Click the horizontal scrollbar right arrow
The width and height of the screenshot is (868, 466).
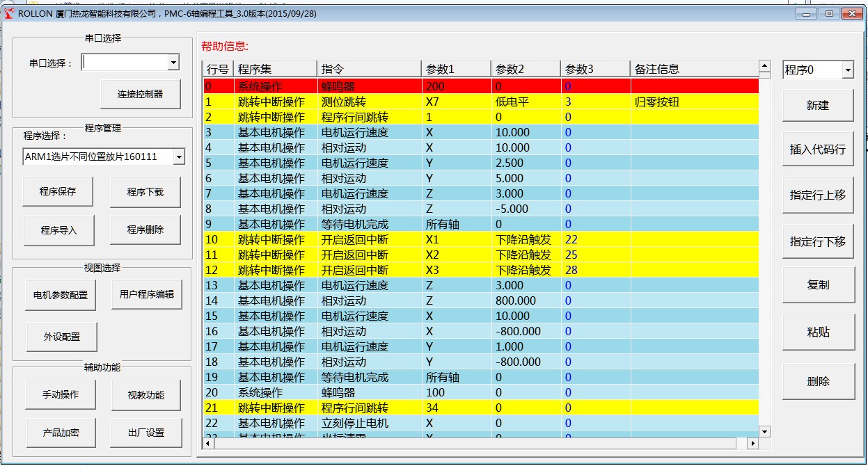pyautogui.click(x=752, y=443)
